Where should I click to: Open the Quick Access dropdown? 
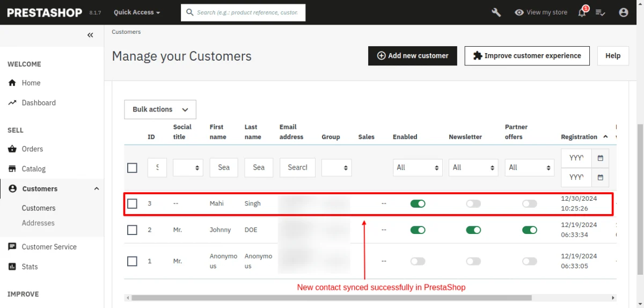pyautogui.click(x=137, y=12)
